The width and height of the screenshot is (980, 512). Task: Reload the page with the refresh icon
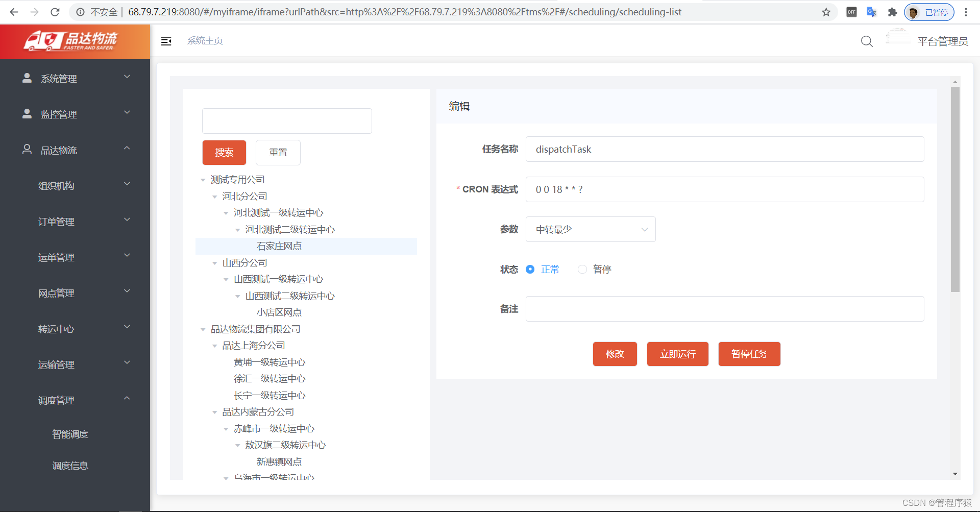click(x=55, y=12)
